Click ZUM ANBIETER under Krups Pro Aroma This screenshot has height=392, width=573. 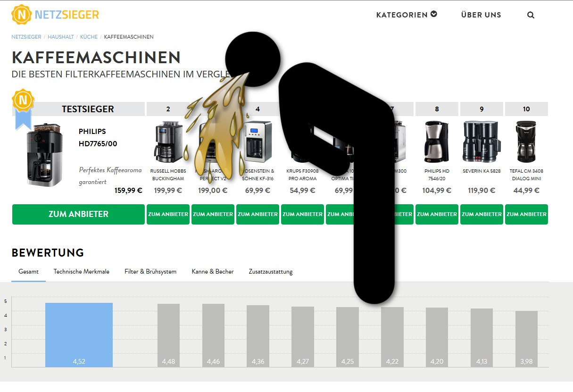tap(303, 214)
